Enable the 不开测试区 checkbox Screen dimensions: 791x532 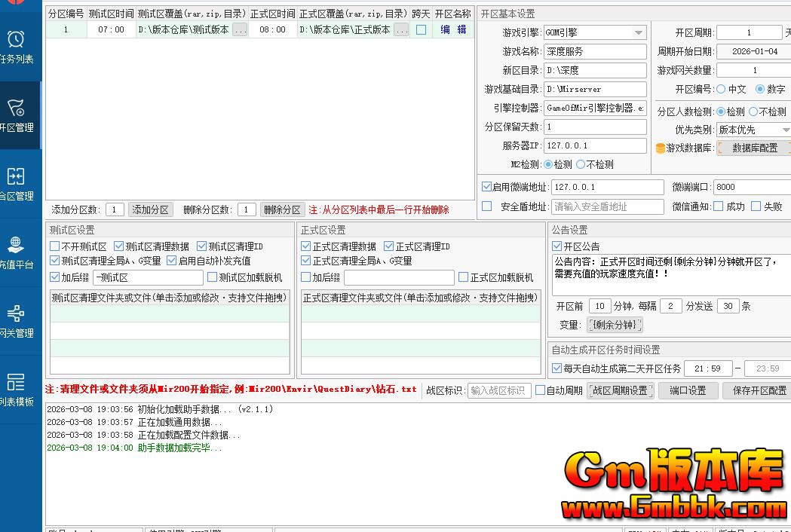[56, 245]
